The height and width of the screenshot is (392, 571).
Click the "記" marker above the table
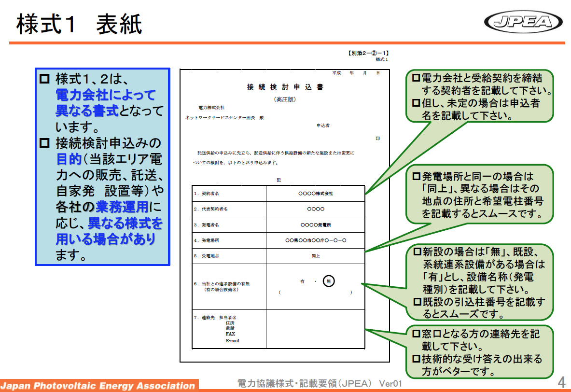tap(279, 180)
